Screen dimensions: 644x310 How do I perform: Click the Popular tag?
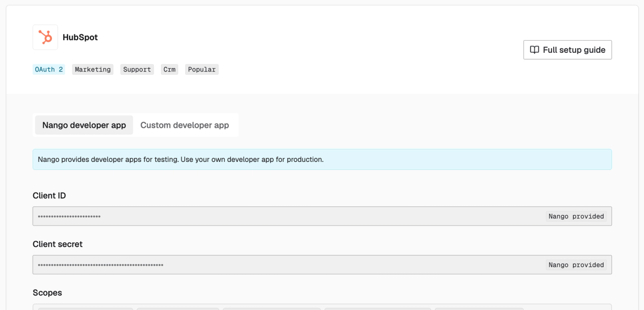[x=202, y=69]
